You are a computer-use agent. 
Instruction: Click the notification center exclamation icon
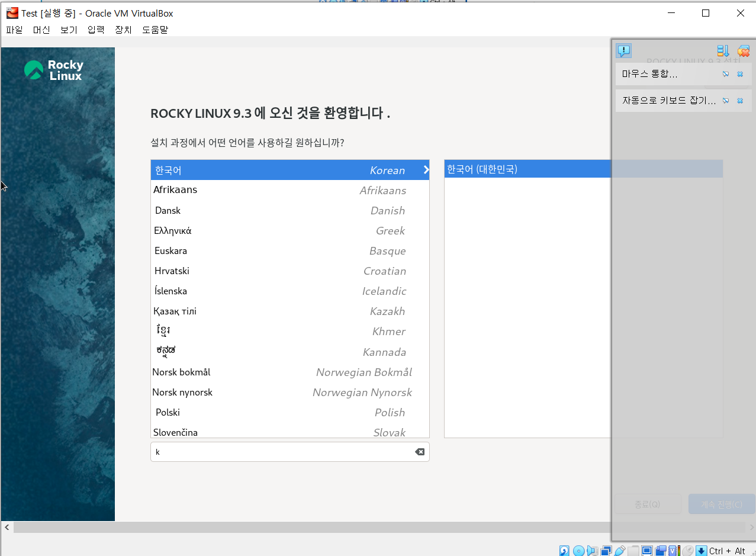tap(623, 51)
